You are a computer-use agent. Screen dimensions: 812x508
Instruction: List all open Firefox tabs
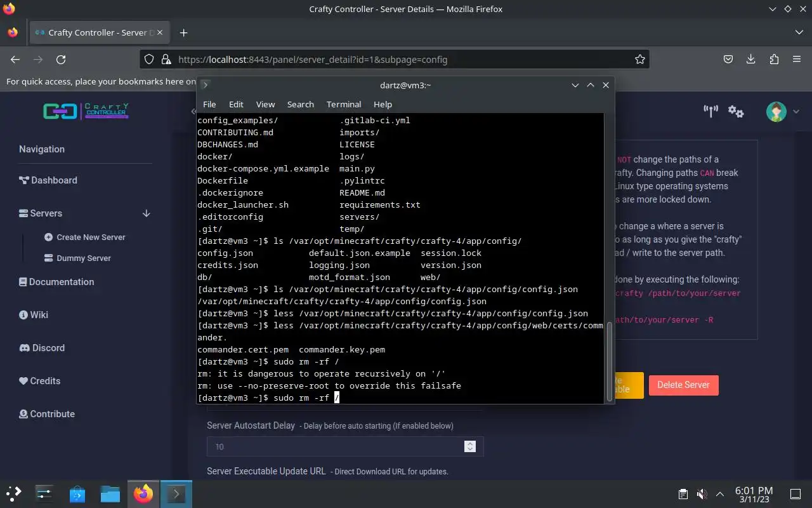pyautogui.click(x=799, y=32)
